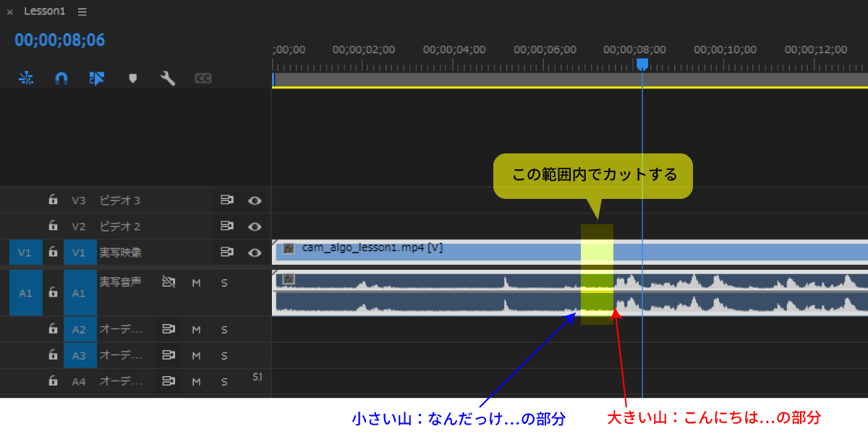Mute the A1 実写音声 track

(196, 283)
